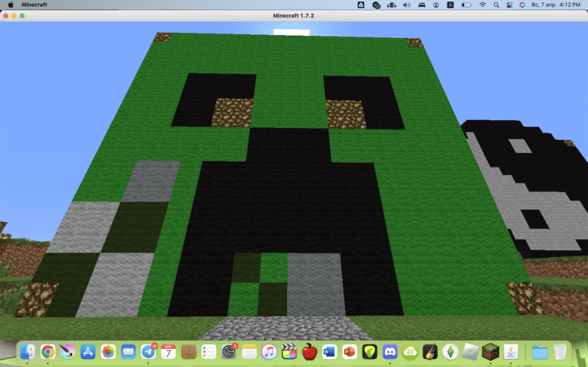Open the Calendar dock icon showing 7
The height and width of the screenshot is (367, 588).
[168, 352]
